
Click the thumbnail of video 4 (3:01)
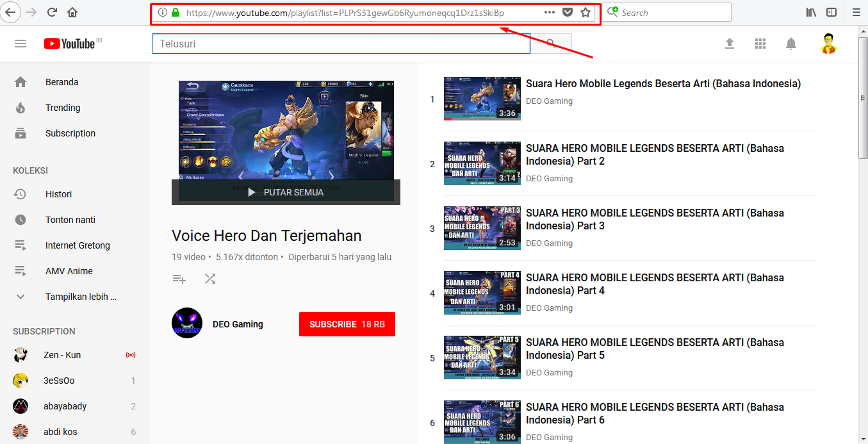point(482,293)
